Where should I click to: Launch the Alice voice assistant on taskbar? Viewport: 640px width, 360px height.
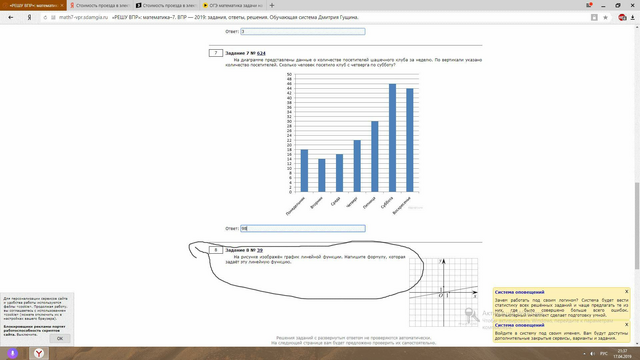click(13, 353)
